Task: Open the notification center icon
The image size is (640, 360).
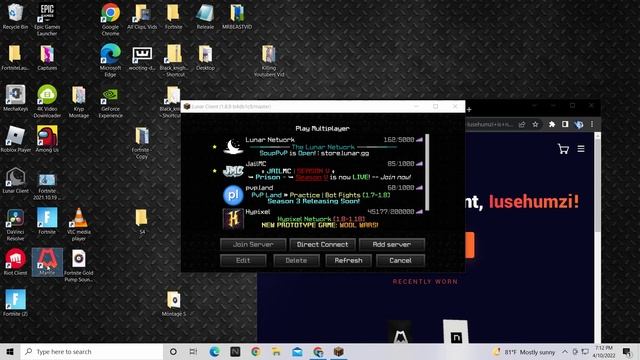Action: coord(628,351)
